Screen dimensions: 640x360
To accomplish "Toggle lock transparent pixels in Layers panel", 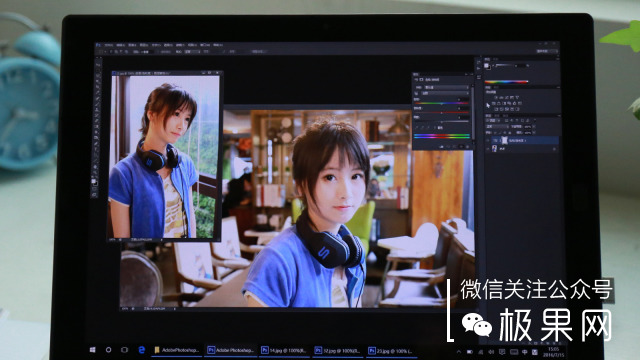I will pos(496,133).
